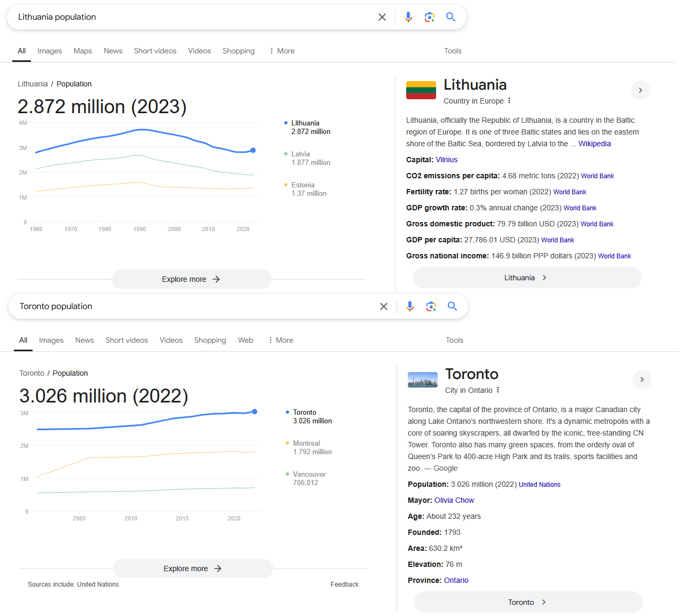Select Short videos tab in Toronto results
This screenshot has width=680, height=616.
click(x=127, y=340)
